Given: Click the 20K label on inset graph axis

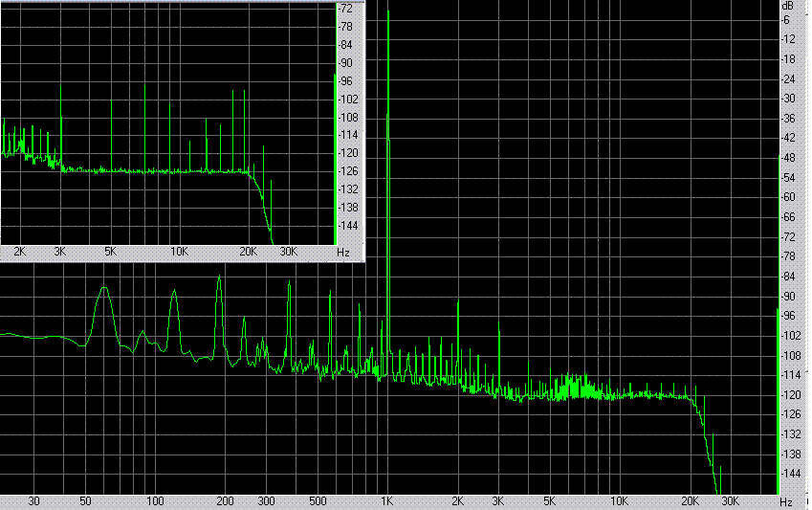Looking at the screenshot, I should click(x=248, y=252).
